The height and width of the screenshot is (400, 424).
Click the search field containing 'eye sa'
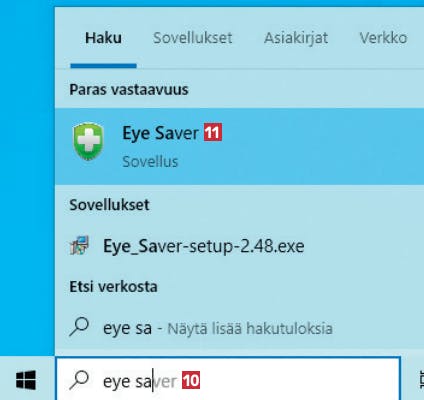tap(228, 379)
